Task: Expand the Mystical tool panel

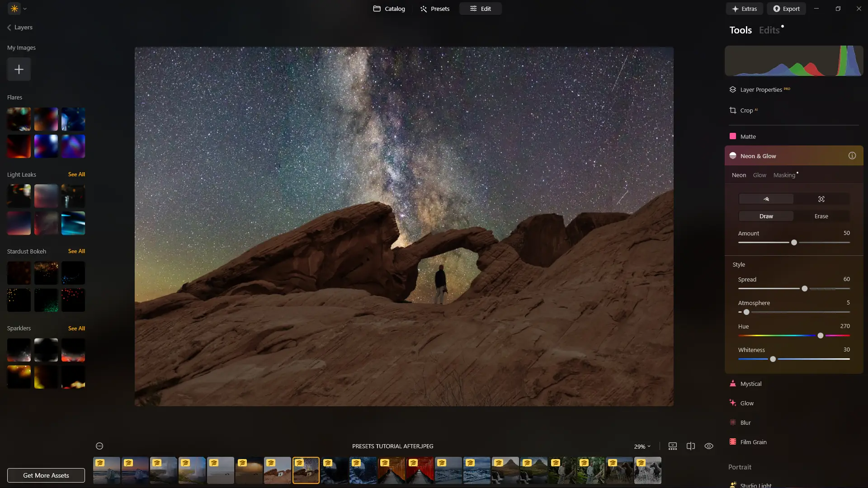Action: click(750, 384)
